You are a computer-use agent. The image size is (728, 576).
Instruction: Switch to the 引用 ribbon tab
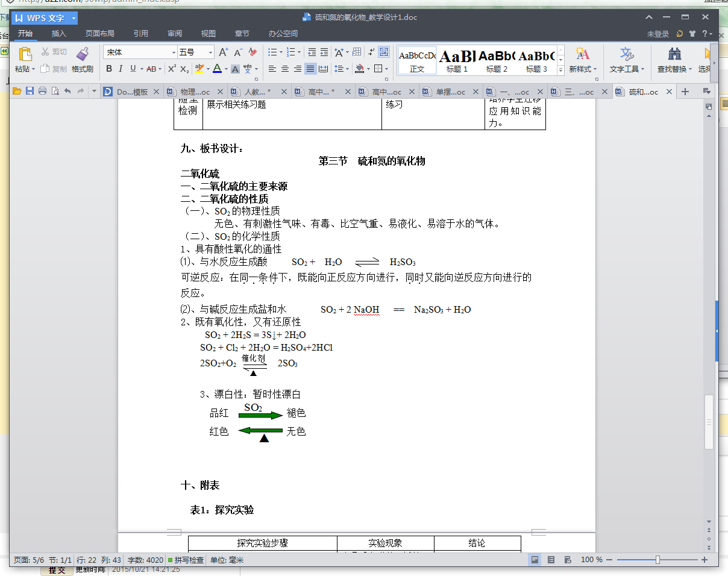[141, 34]
